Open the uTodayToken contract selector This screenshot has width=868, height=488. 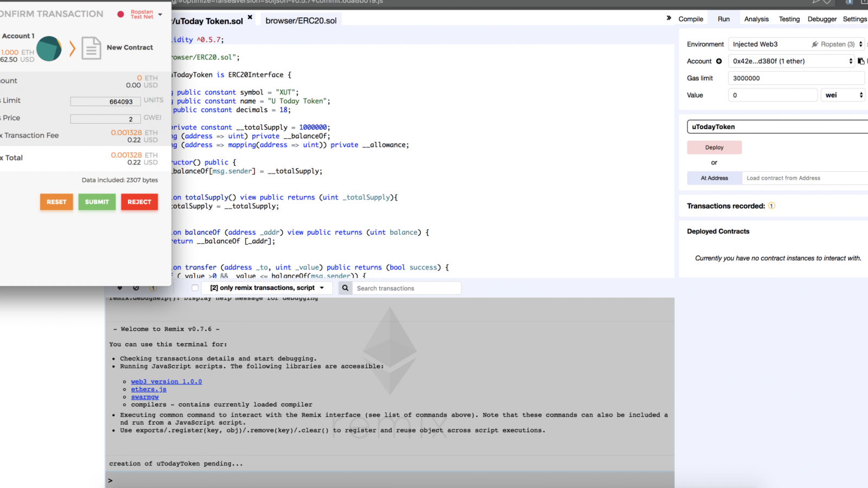coord(777,127)
